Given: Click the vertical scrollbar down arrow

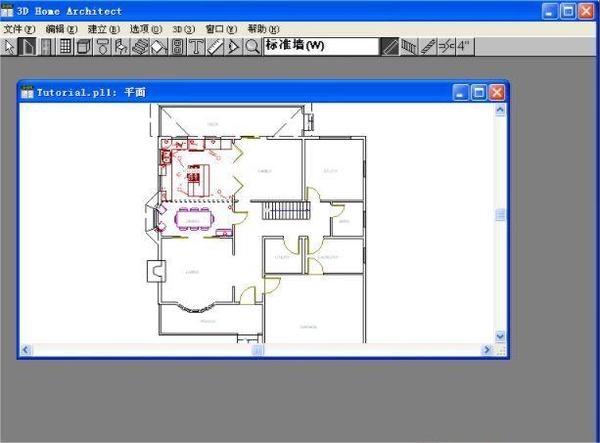Looking at the screenshot, I should (501, 337).
